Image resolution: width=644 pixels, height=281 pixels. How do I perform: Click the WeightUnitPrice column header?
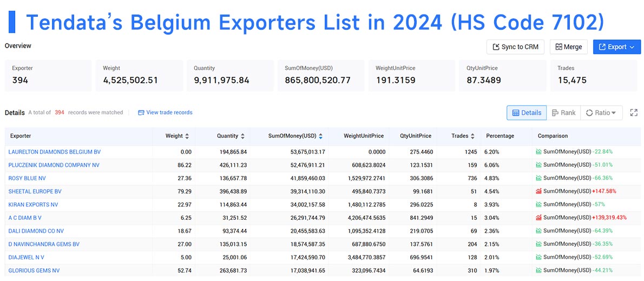click(364, 136)
